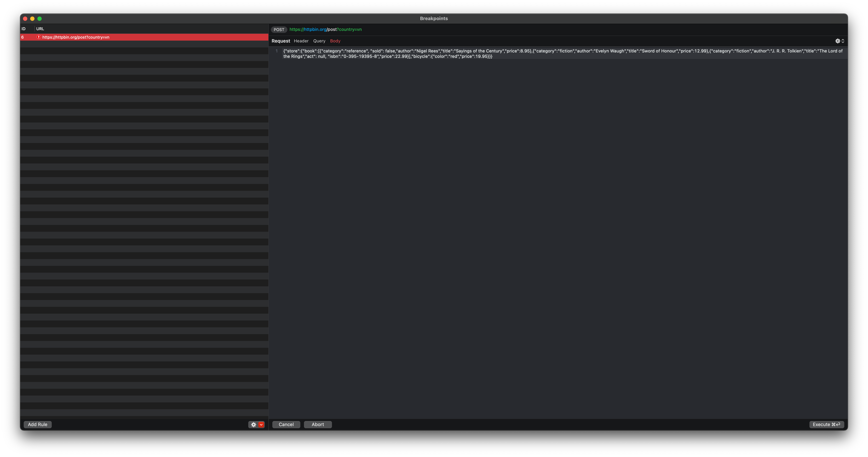Open gear menu above the body editor
The height and width of the screenshot is (457, 868).
coord(838,41)
